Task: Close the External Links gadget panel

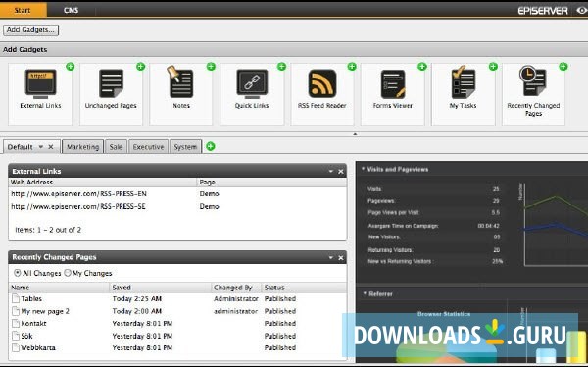Action: [341, 172]
